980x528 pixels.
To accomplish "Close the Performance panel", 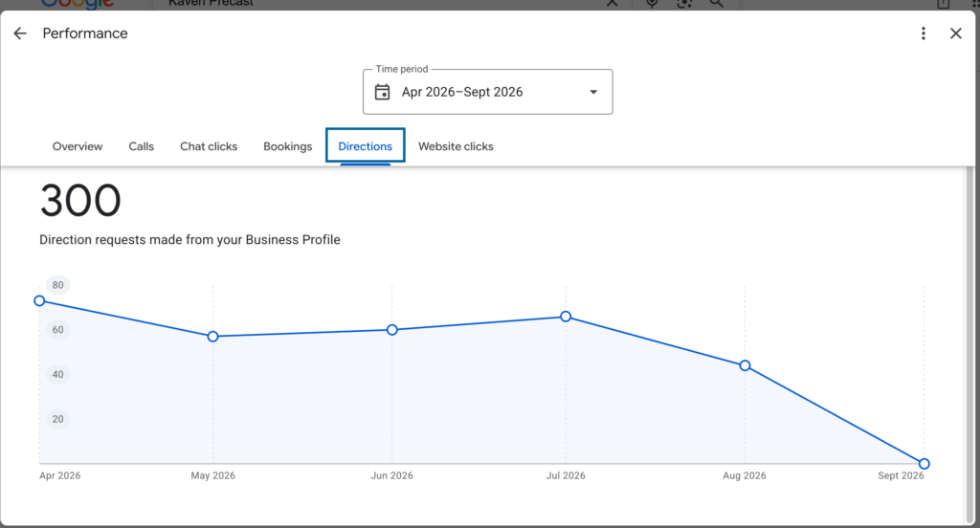I will coord(956,33).
